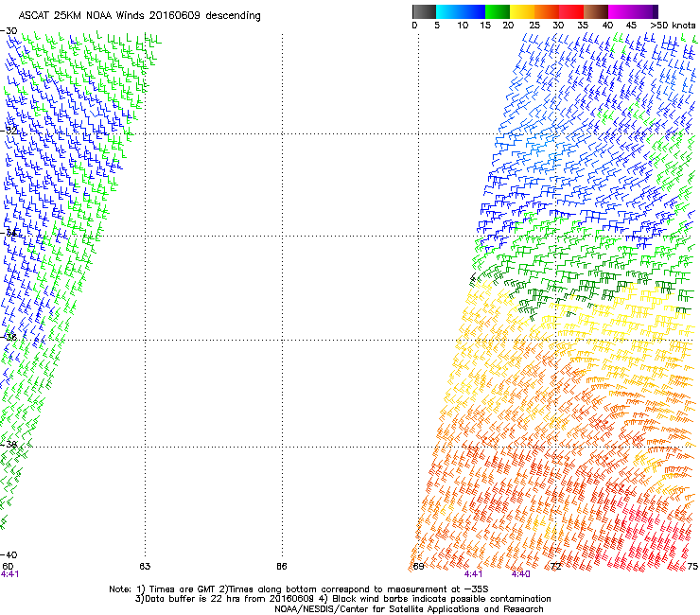Click the '69' longitude axis label
The width and height of the screenshot is (700, 615).
coord(418,567)
